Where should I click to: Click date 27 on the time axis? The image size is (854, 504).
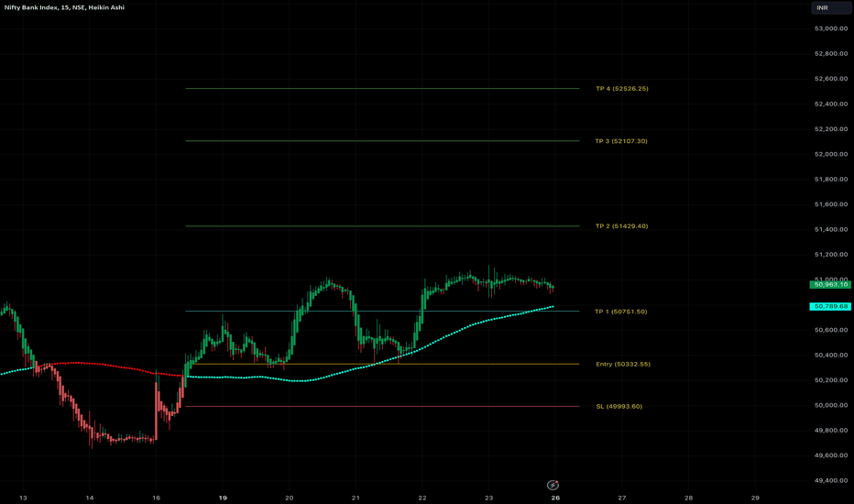[x=622, y=498]
